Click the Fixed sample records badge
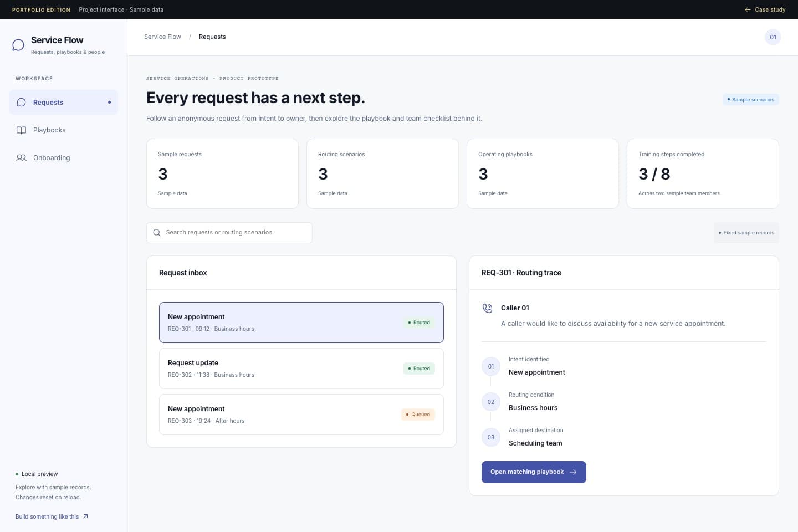Screen dimensions: 798x532 click(746, 233)
